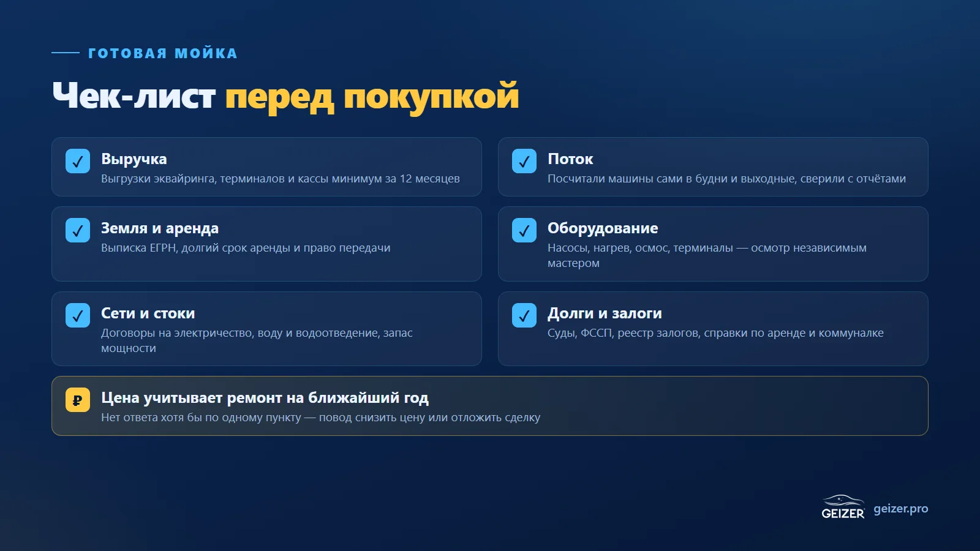This screenshot has height=551, width=980.
Task: Open the geizer.pro link
Action: click(900, 509)
